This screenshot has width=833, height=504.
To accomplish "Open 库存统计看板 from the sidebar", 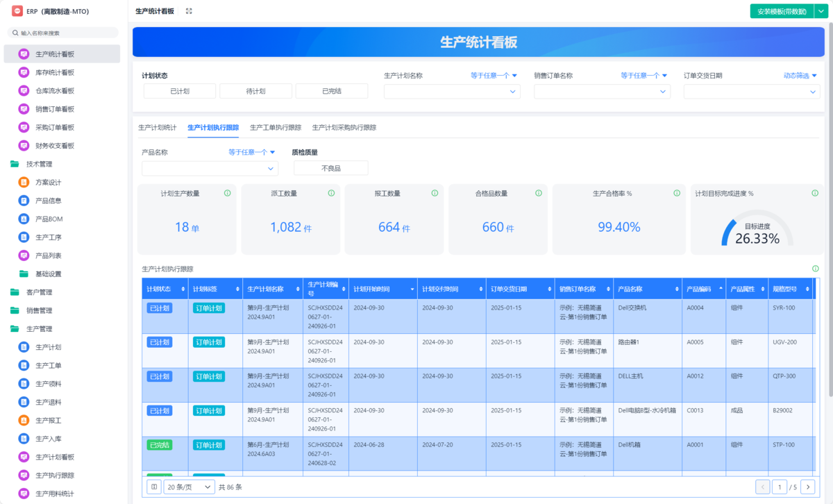I will pyautogui.click(x=55, y=72).
